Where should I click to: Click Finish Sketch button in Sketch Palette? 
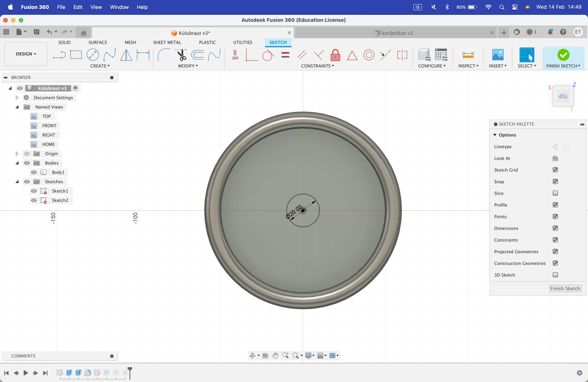(565, 288)
